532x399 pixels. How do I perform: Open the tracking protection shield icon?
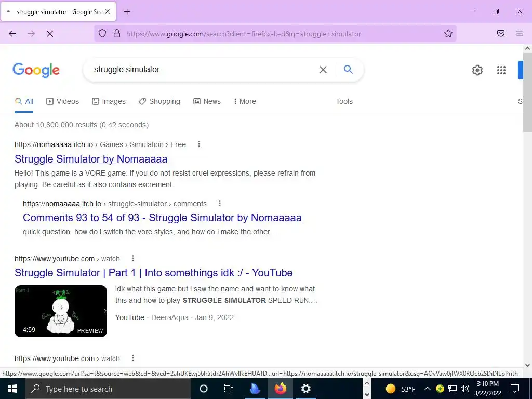tap(102, 34)
